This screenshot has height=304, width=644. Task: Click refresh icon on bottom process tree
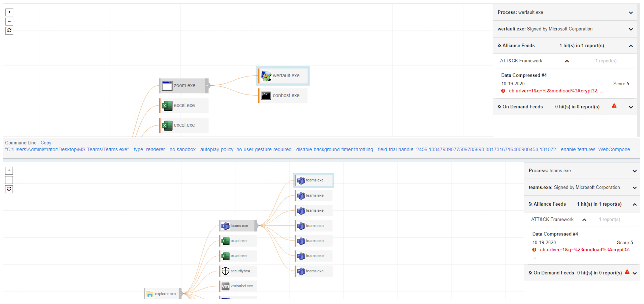click(9, 189)
